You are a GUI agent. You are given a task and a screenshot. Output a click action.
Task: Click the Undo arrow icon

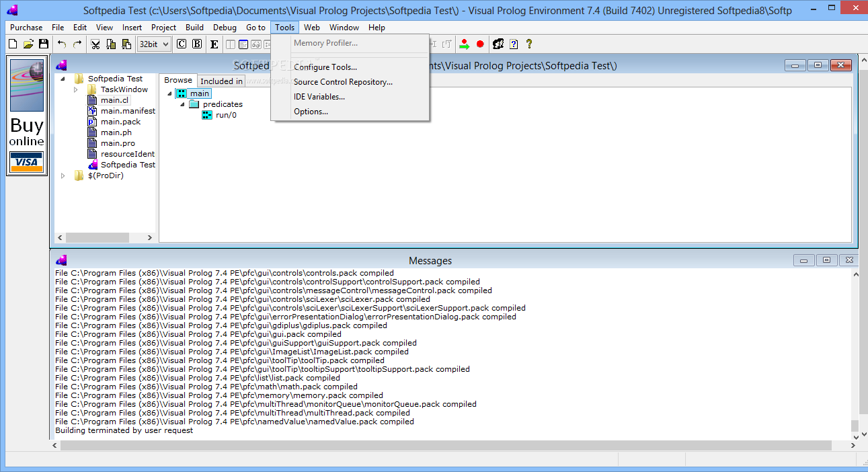point(62,44)
